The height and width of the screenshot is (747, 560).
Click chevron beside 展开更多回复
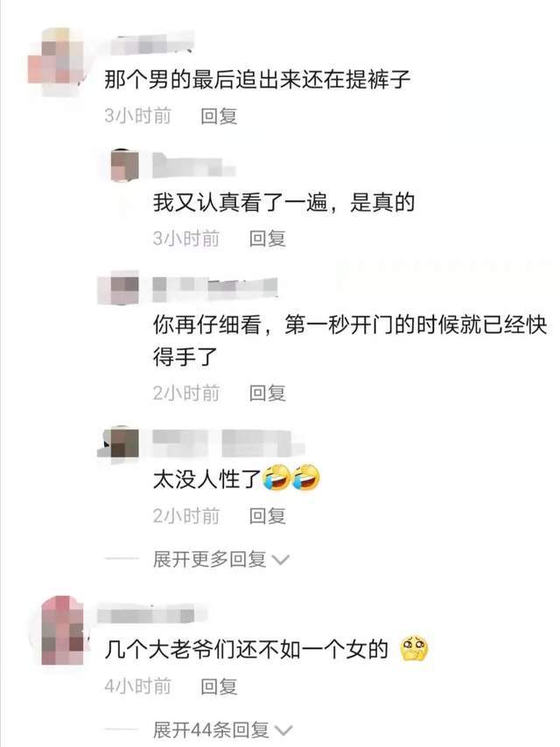click(280, 560)
